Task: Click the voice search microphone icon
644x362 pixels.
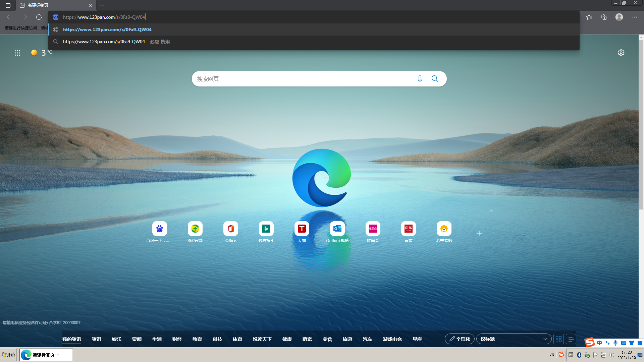Action: pos(420,79)
